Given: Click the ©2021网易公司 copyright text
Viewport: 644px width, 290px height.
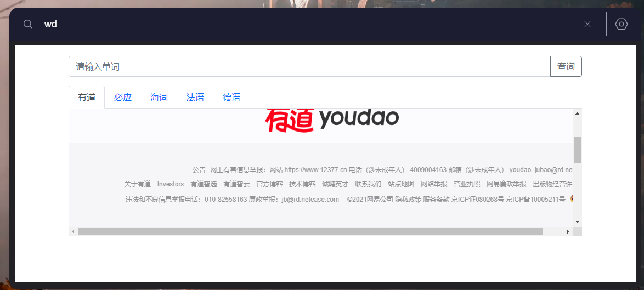Looking at the screenshot, I should [x=370, y=200].
